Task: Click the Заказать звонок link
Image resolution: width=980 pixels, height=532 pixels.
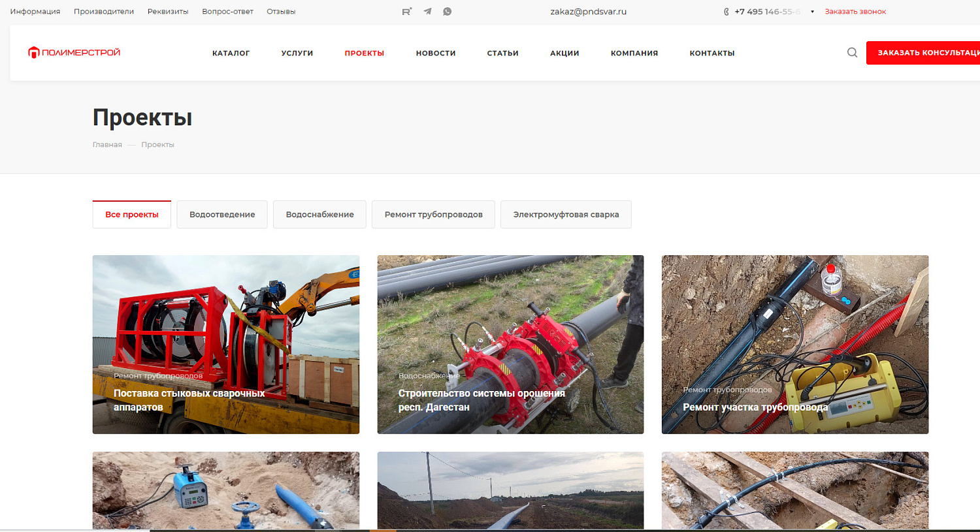Action: pos(855,12)
